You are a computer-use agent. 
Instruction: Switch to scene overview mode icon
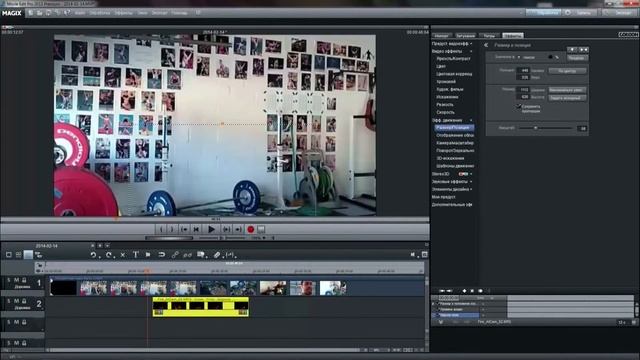[x=18, y=255]
